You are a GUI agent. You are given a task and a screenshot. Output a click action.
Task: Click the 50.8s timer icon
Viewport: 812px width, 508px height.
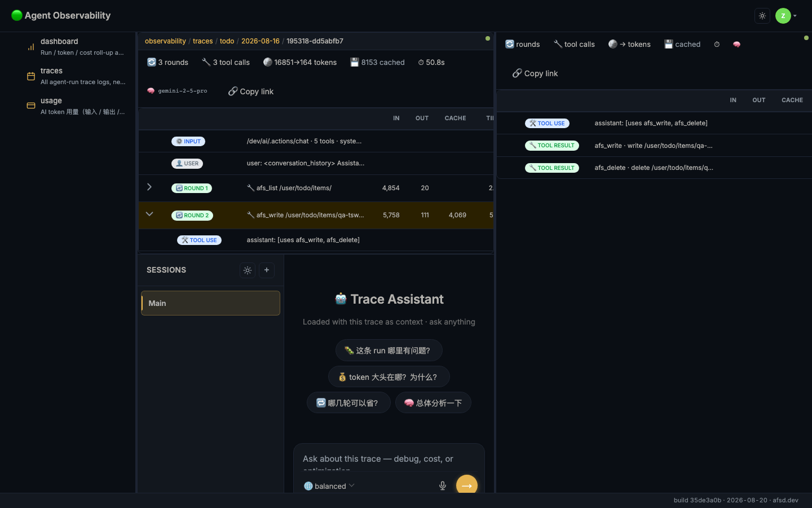pyautogui.click(x=421, y=63)
